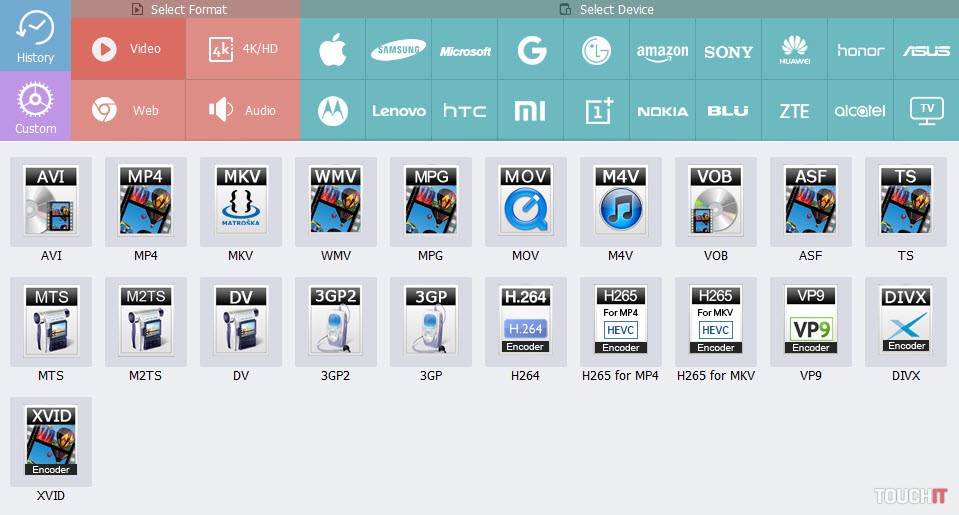Choose HTC device brand
Image resolution: width=959 pixels, height=515 pixels.
coord(464,111)
